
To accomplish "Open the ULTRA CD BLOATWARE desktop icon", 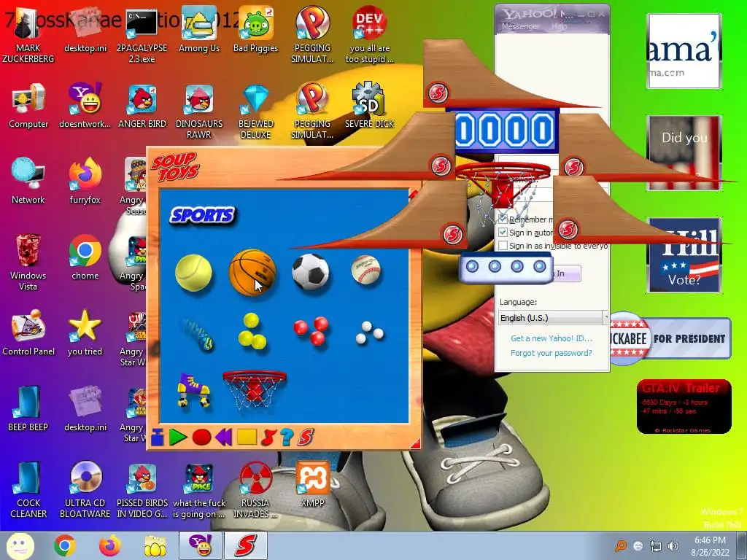I will click(85, 489).
